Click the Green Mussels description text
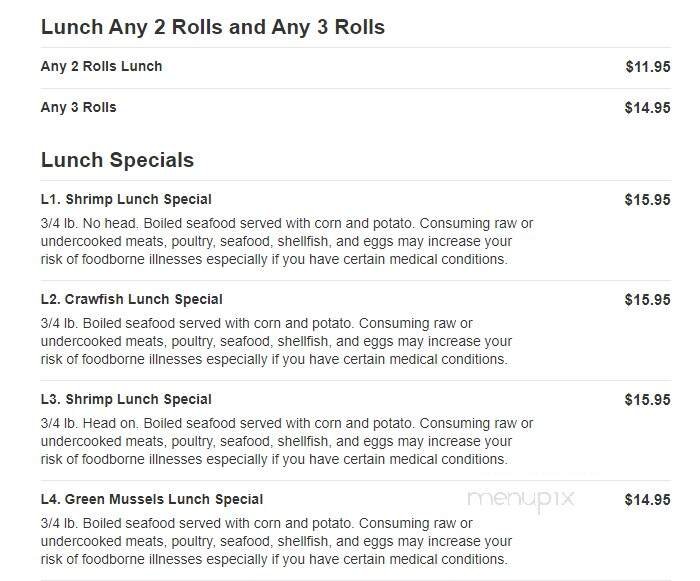Viewport: 700px width, 581px height. pyautogui.click(x=286, y=541)
